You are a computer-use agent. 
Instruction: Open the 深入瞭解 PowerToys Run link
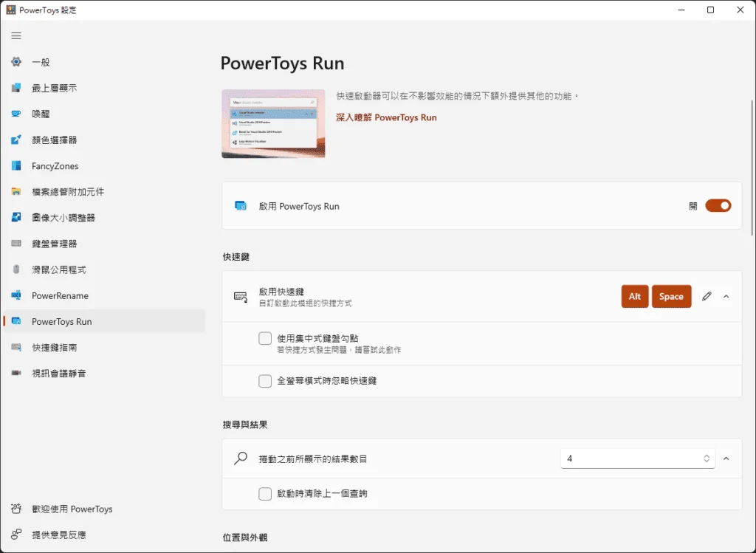386,117
